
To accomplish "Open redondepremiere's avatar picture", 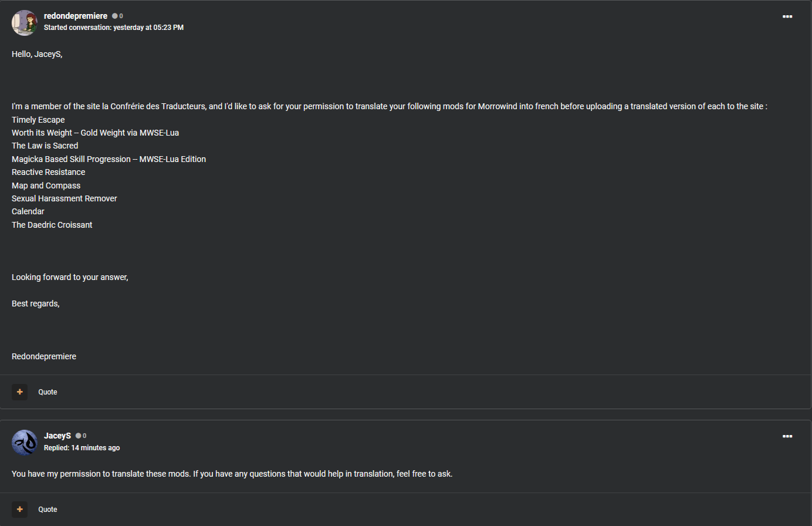I will (x=25, y=23).
